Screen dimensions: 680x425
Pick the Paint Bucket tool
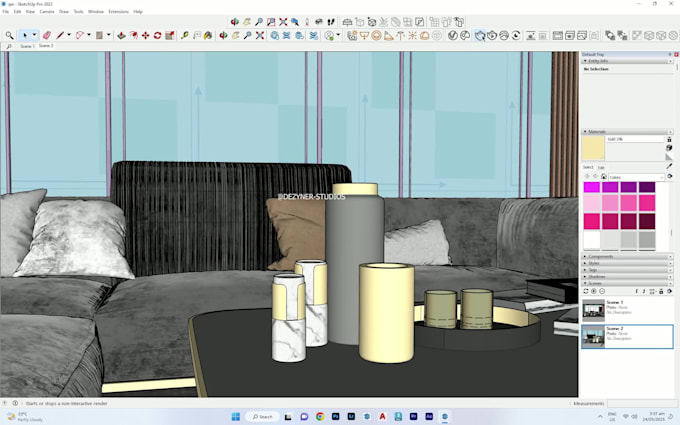[x=208, y=36]
